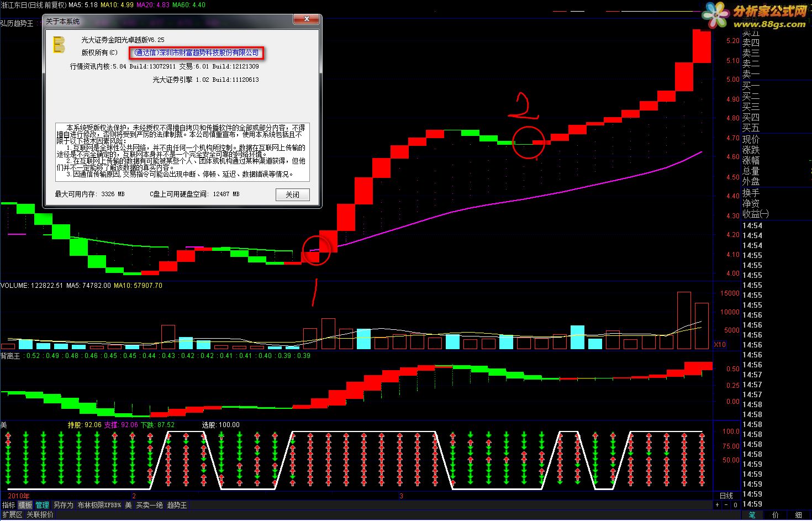
Task: Click the copyright notice text box
Action: click(182, 152)
